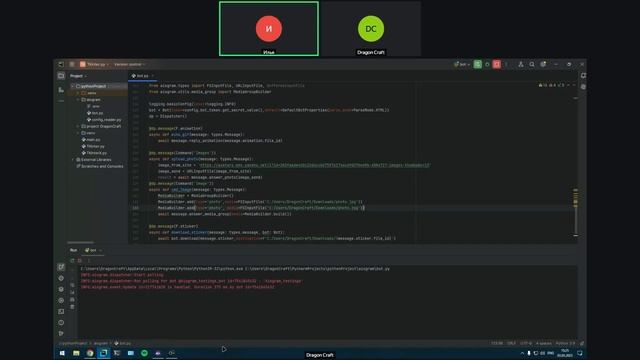Open the project name dropdown in title bar
The width and height of the screenshot is (640, 360).
(x=95, y=64)
